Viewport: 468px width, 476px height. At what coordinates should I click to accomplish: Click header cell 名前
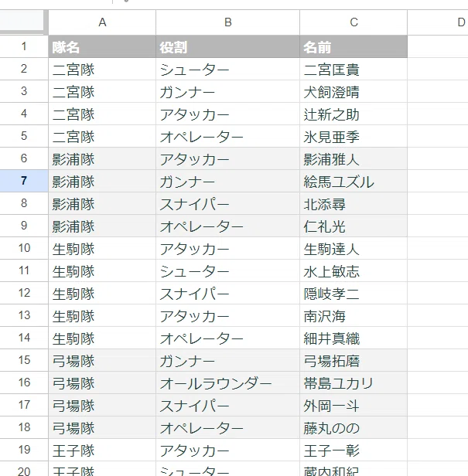coord(354,46)
